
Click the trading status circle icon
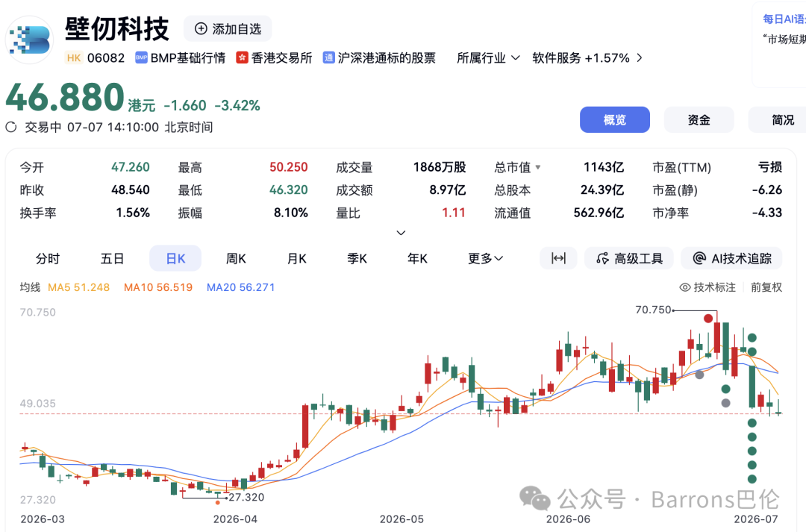coord(11,127)
